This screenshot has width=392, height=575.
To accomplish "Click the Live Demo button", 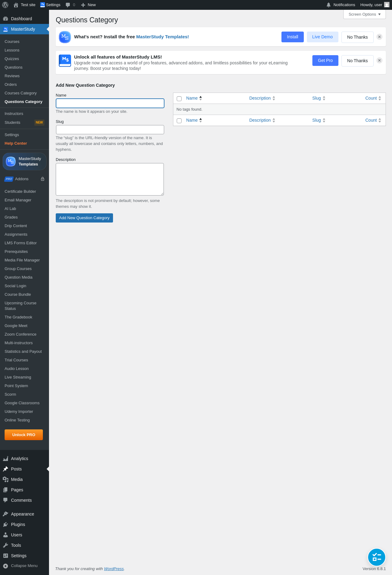I will 322,37.
